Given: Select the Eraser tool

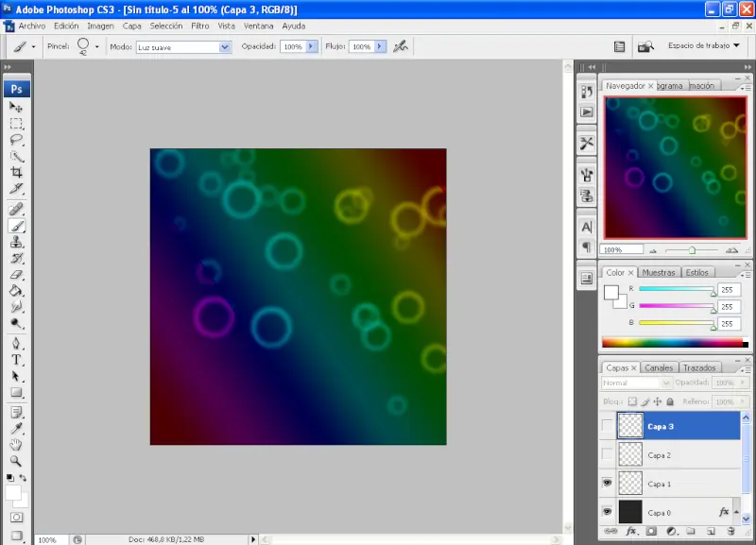Looking at the screenshot, I should [x=16, y=275].
